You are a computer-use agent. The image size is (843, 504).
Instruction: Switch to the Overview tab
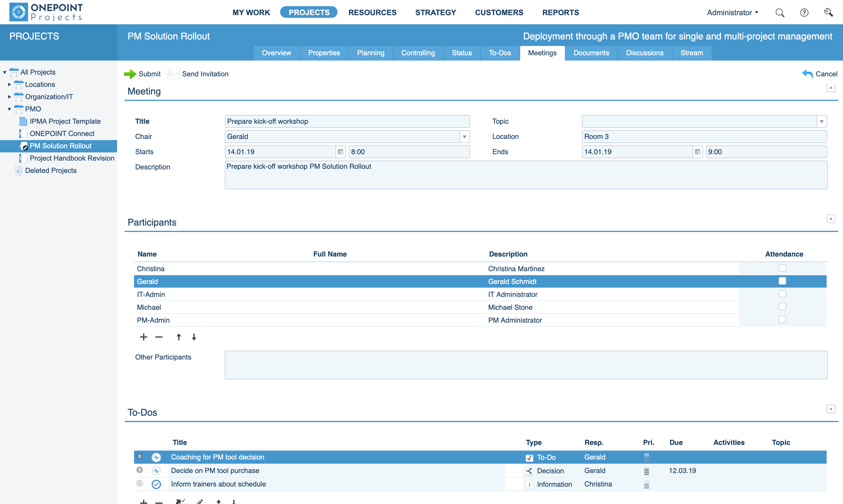276,53
